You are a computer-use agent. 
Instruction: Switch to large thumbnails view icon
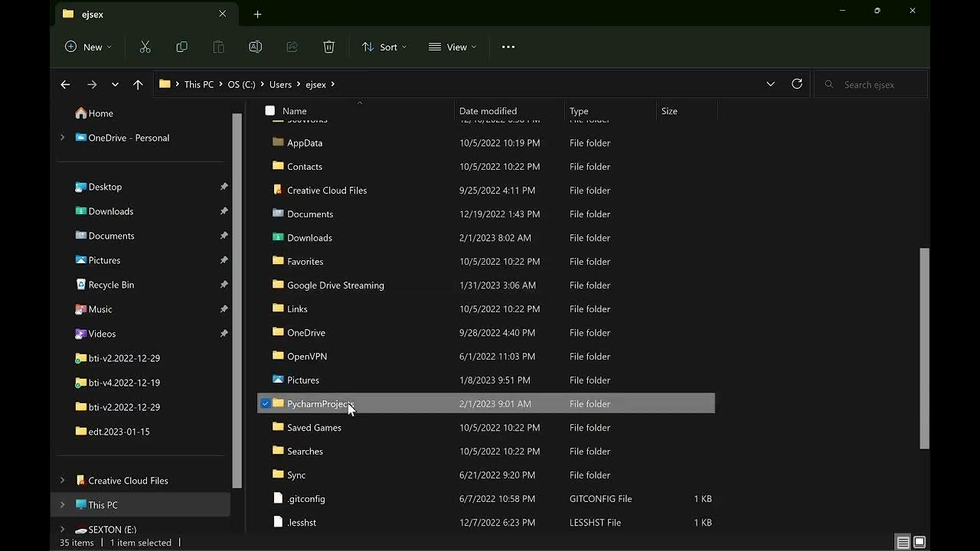pos(920,543)
